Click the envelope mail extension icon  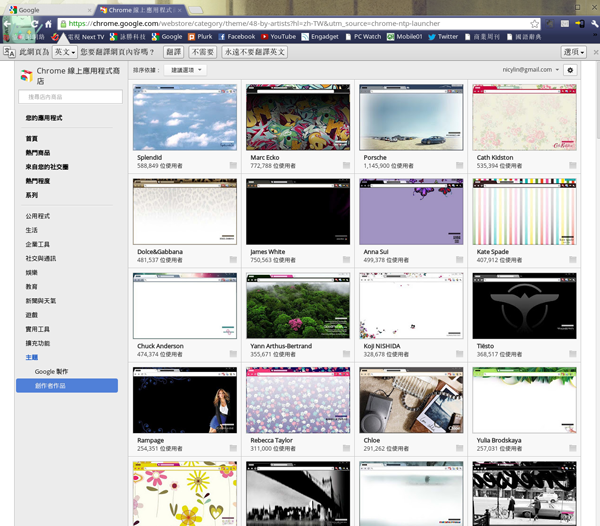click(565, 24)
